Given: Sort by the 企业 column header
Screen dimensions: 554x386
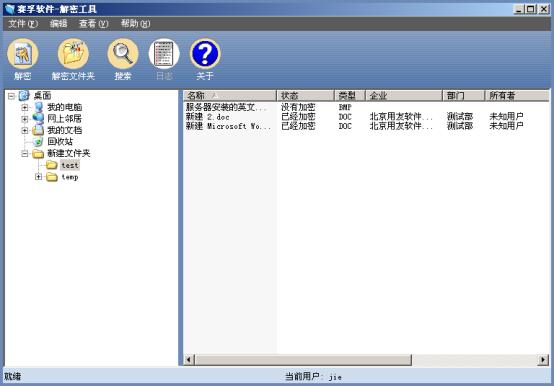Looking at the screenshot, I should 404,95.
